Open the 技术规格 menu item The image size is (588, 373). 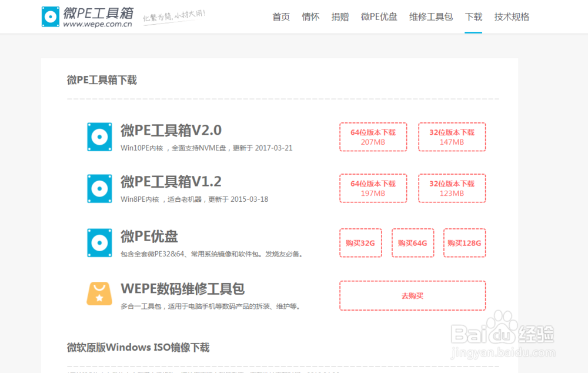pos(512,17)
